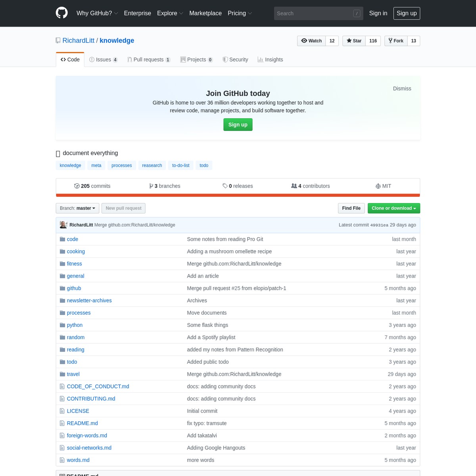This screenshot has height=476, width=476.
Task: Click the folder icon next to github
Action: click(x=62, y=288)
